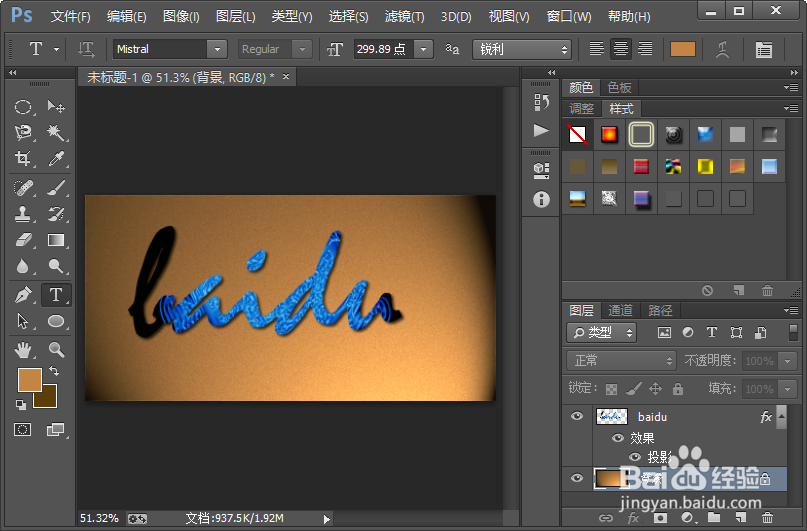Screen dimensions: 807x531
Task: Open the font size dropdown arrow
Action: pos(424,49)
